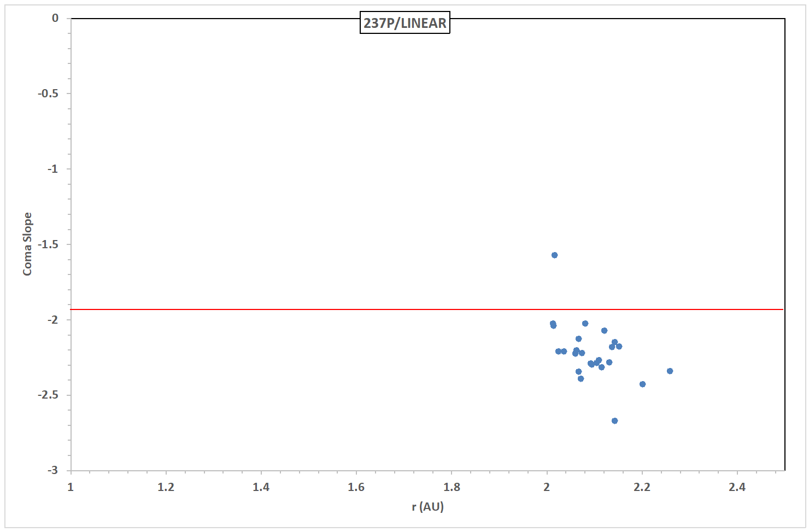Image resolution: width=809 pixels, height=532 pixels.
Task: Select the rightmost data point near r 2.26
Action: pyautogui.click(x=670, y=371)
